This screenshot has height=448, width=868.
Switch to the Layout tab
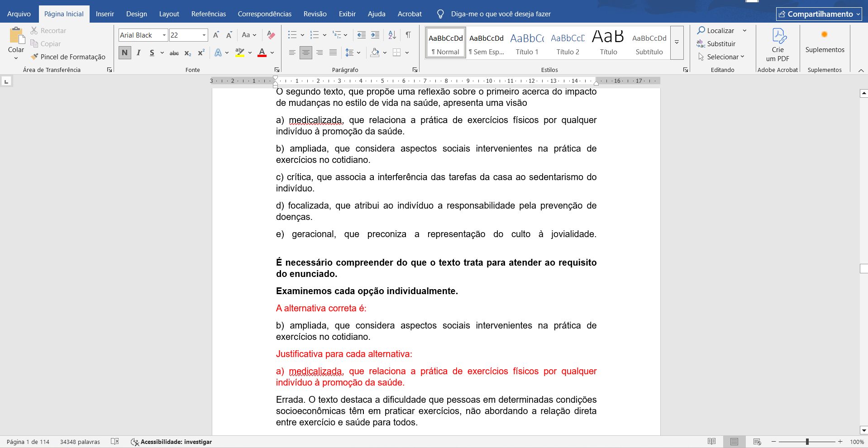click(x=169, y=14)
